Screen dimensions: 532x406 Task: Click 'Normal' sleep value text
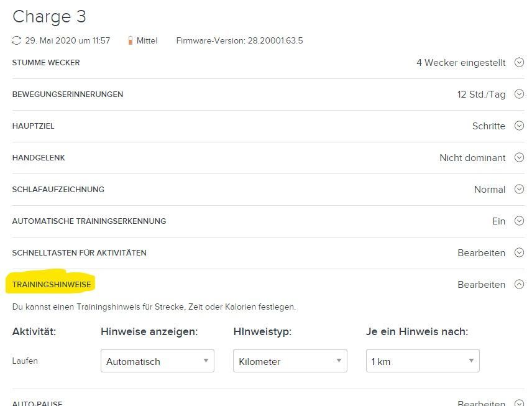pos(490,190)
